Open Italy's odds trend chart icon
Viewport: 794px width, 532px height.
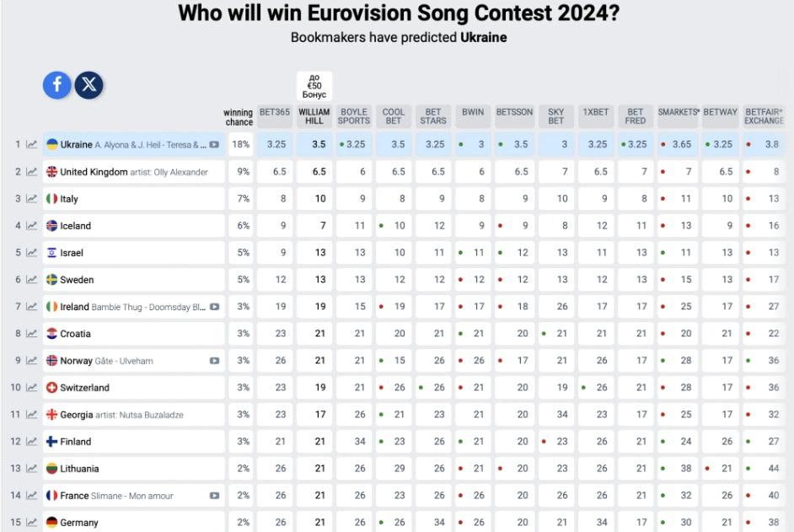[32, 199]
